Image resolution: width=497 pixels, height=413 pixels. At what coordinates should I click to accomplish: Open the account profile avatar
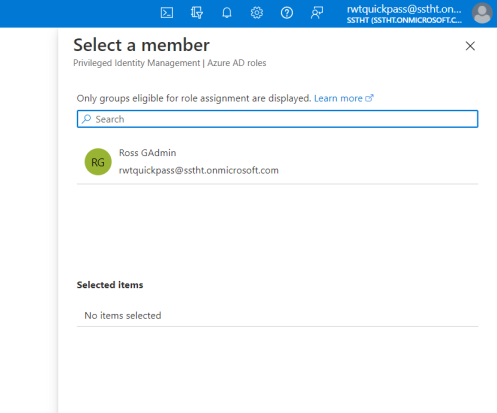482,13
